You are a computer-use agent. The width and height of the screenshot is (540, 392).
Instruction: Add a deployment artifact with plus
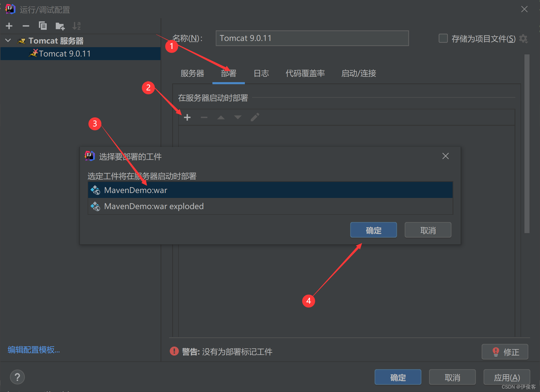187,118
